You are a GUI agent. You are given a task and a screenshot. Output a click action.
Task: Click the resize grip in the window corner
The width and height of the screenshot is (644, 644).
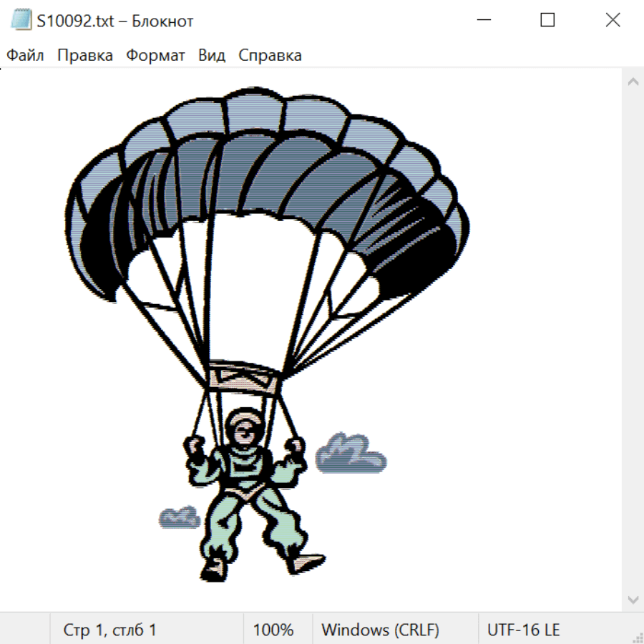coord(638,638)
